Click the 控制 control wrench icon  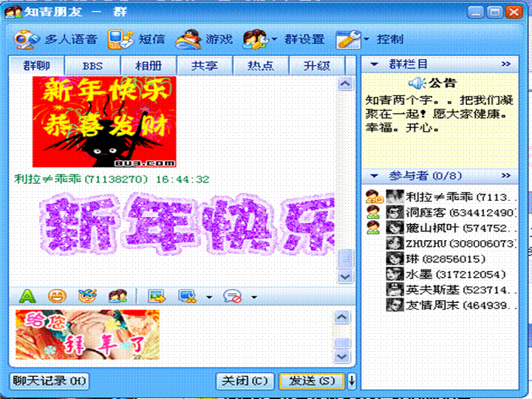click(348, 39)
